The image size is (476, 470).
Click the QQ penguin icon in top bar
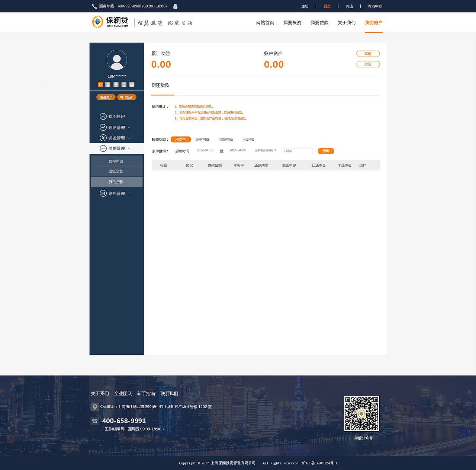pos(175,6)
